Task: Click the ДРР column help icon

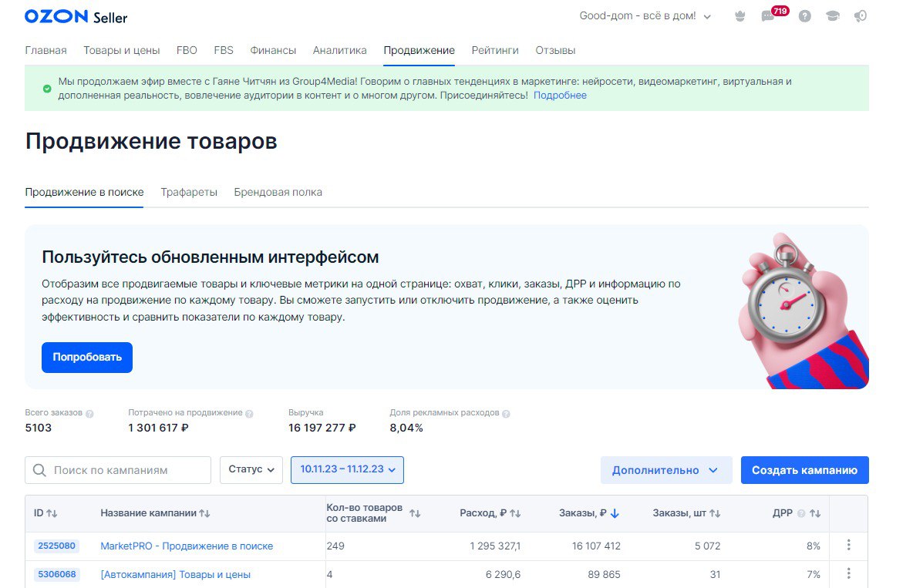Action: click(x=801, y=513)
